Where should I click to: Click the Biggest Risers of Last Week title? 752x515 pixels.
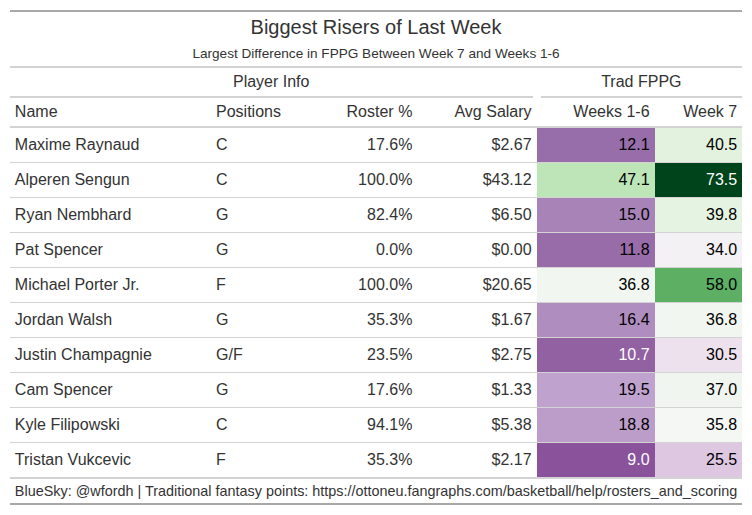point(376,27)
